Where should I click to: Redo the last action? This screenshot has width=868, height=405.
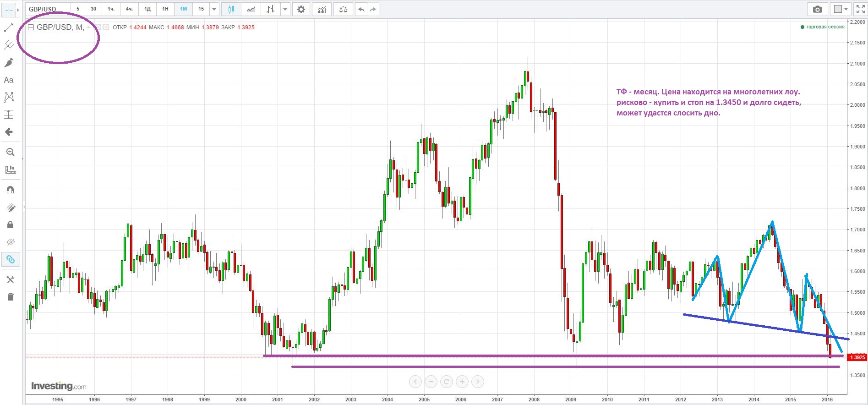pos(373,9)
